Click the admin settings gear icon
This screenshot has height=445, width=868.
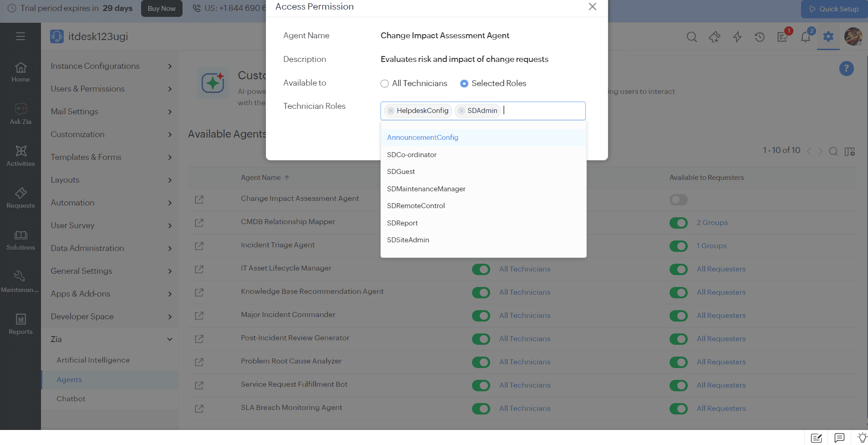(828, 36)
